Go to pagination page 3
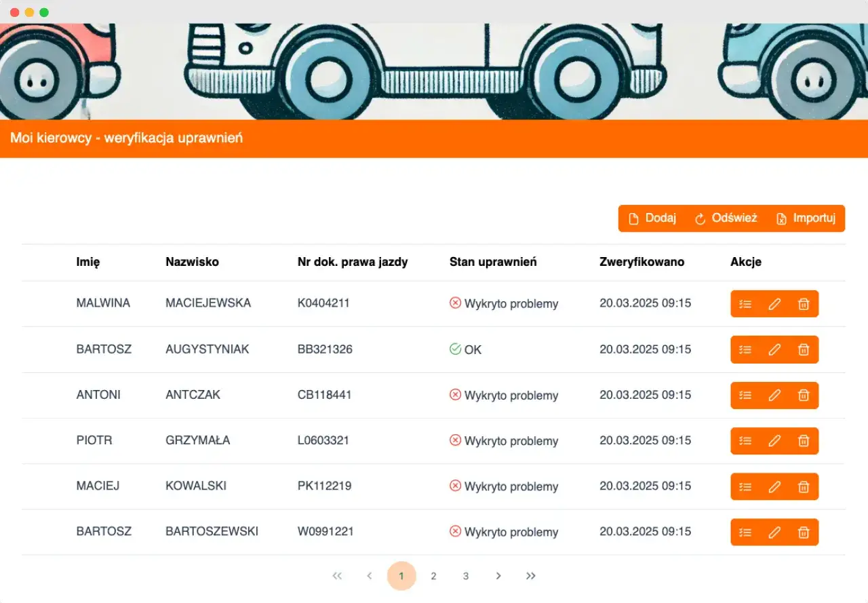The height and width of the screenshot is (603, 868). tap(466, 576)
